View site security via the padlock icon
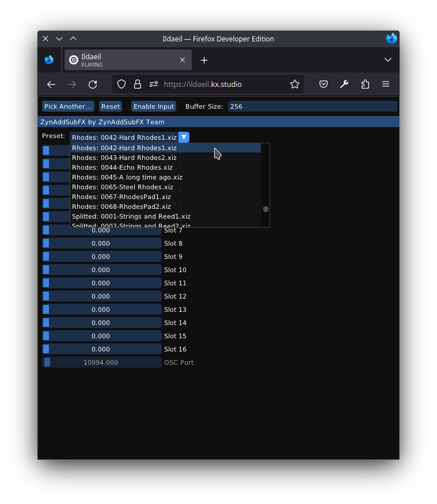This screenshot has height=504, width=437. (x=137, y=84)
